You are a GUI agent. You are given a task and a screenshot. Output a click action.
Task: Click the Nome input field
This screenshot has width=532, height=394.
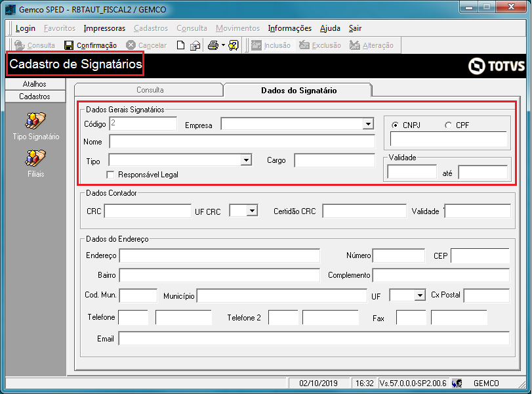click(x=242, y=141)
